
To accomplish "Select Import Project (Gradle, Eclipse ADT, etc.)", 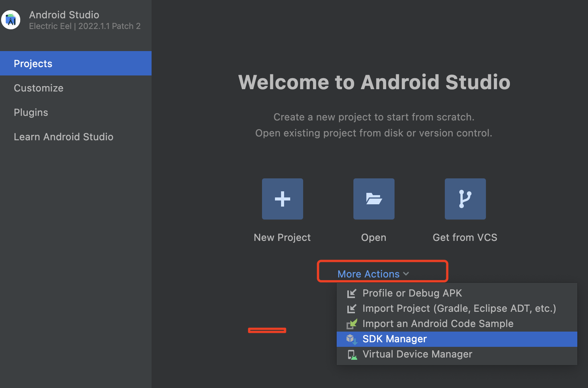I will tap(459, 308).
